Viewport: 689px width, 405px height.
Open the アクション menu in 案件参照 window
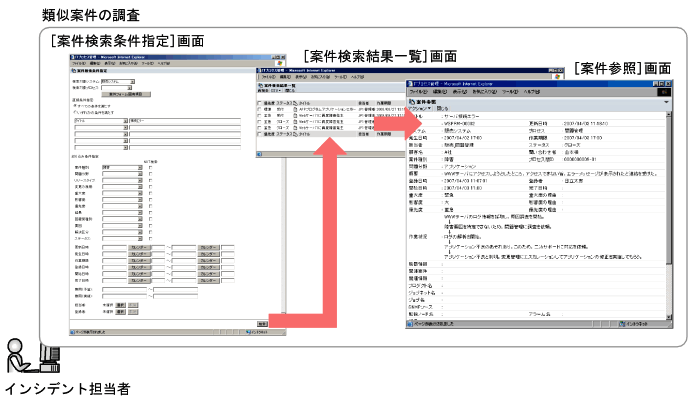point(420,108)
